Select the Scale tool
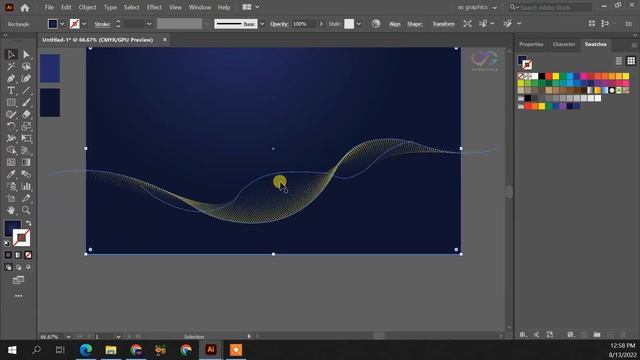The image size is (640, 360). (x=26, y=126)
